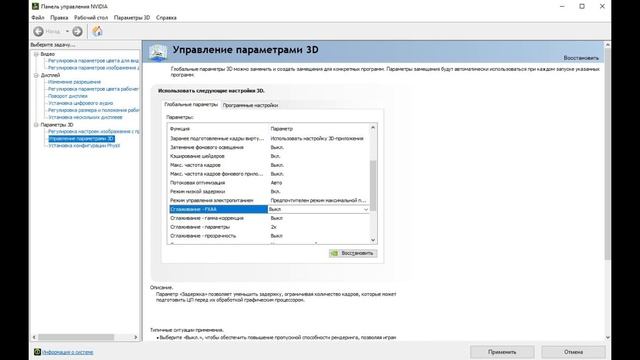Click task tree horizontal scrollbar right arrow
Viewport: 640px width, 360px height.
pos(136,337)
